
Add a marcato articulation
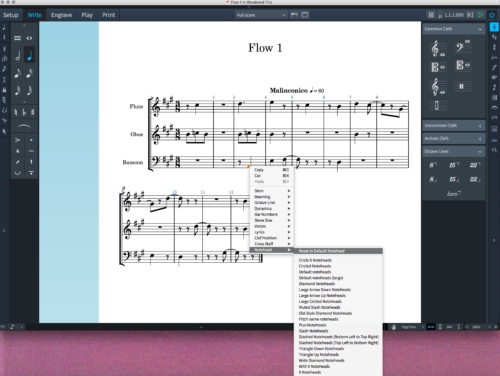click(17, 151)
